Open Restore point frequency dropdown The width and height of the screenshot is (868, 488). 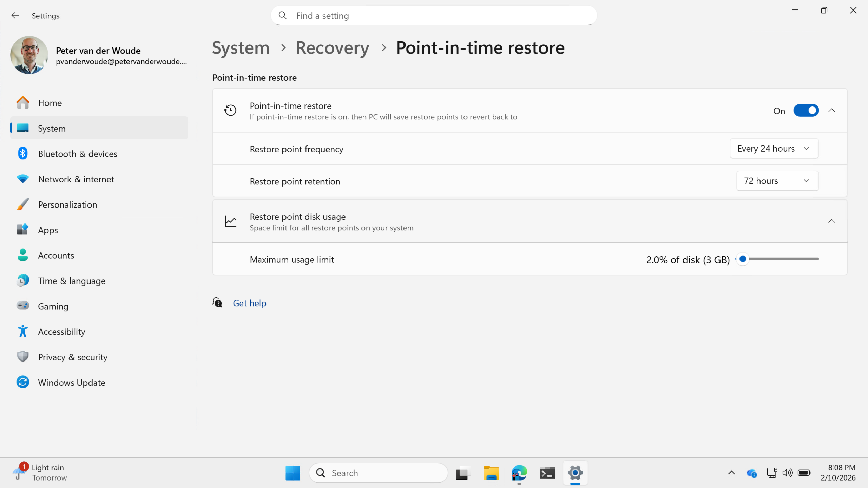[774, 149]
